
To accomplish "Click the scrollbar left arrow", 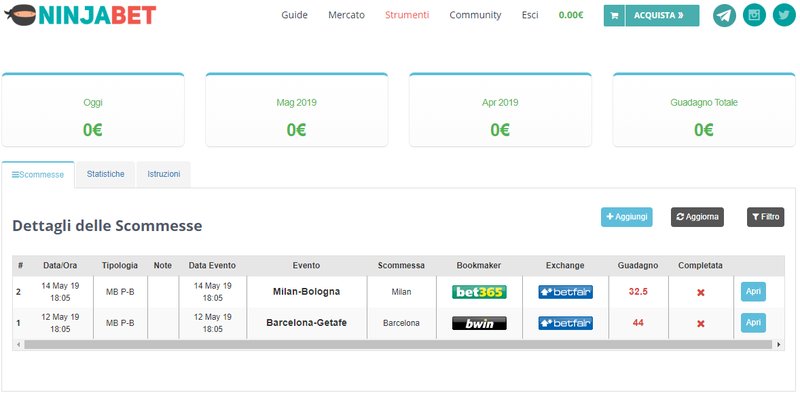I will [x=18, y=345].
